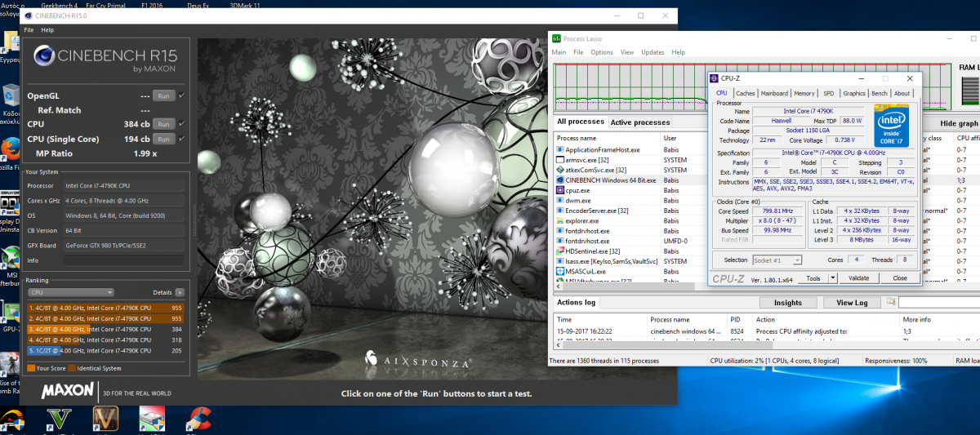Open the File menu in Cinebench
The height and width of the screenshot is (435, 980).
pyautogui.click(x=29, y=30)
